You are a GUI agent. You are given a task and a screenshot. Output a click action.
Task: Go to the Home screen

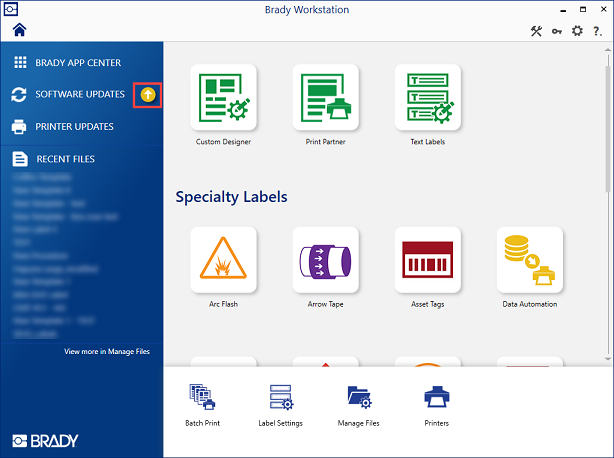click(19, 30)
